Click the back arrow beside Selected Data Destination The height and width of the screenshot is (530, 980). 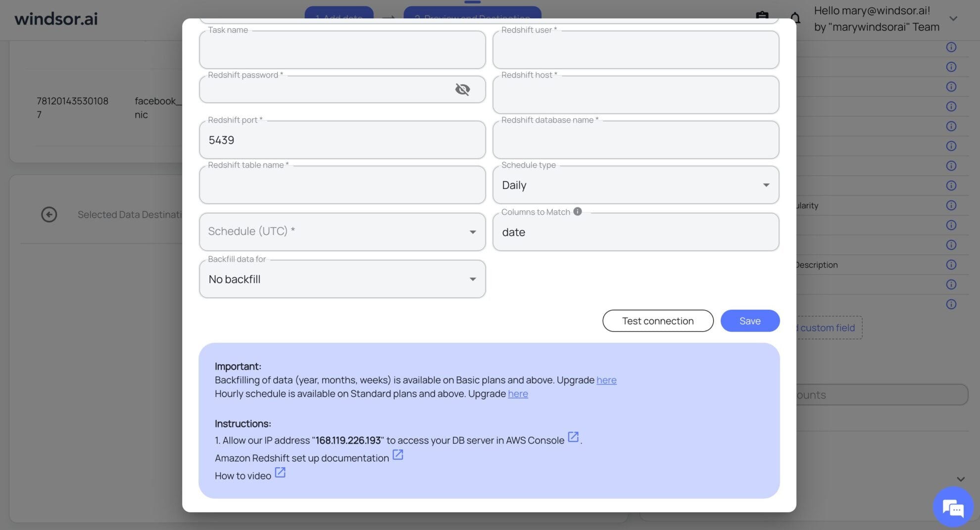point(49,214)
